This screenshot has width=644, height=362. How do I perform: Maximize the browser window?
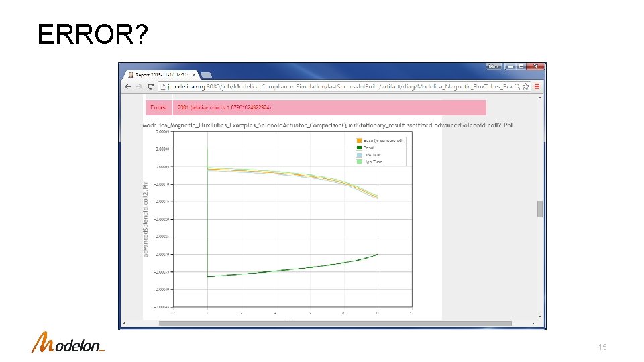coord(521,66)
